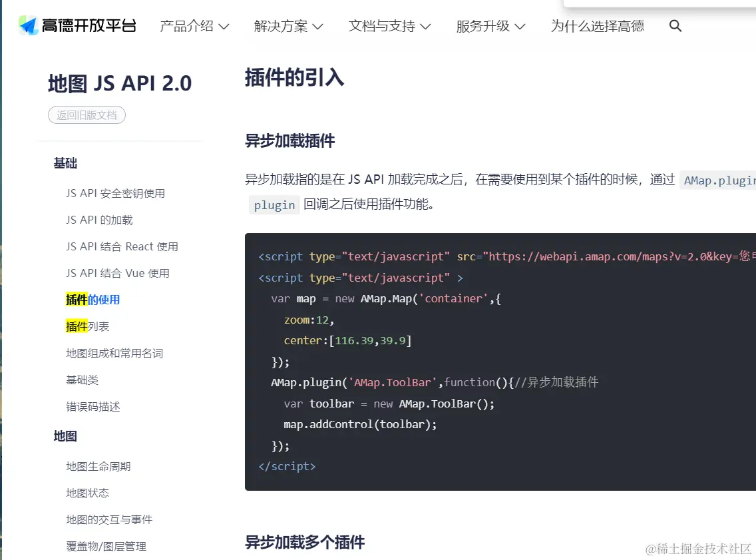Open 地图生命周期 sidebar entry
This screenshot has height=560, width=756.
pos(98,466)
